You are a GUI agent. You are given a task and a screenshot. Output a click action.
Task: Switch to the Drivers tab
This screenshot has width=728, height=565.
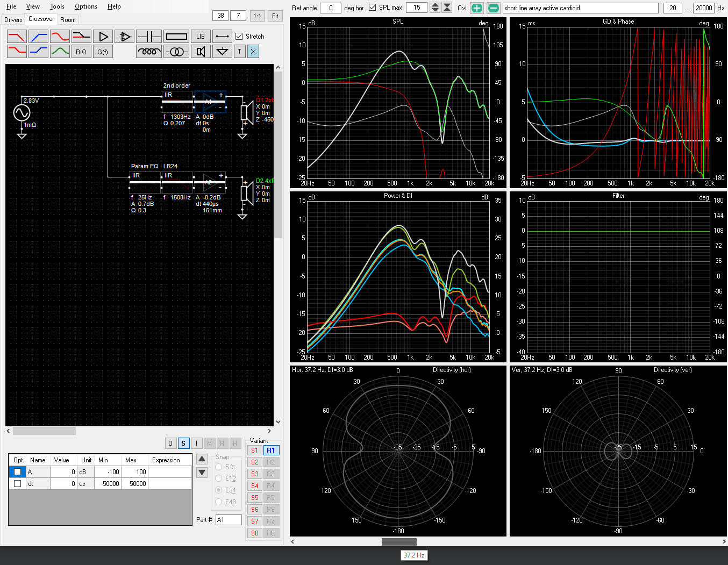pyautogui.click(x=13, y=20)
